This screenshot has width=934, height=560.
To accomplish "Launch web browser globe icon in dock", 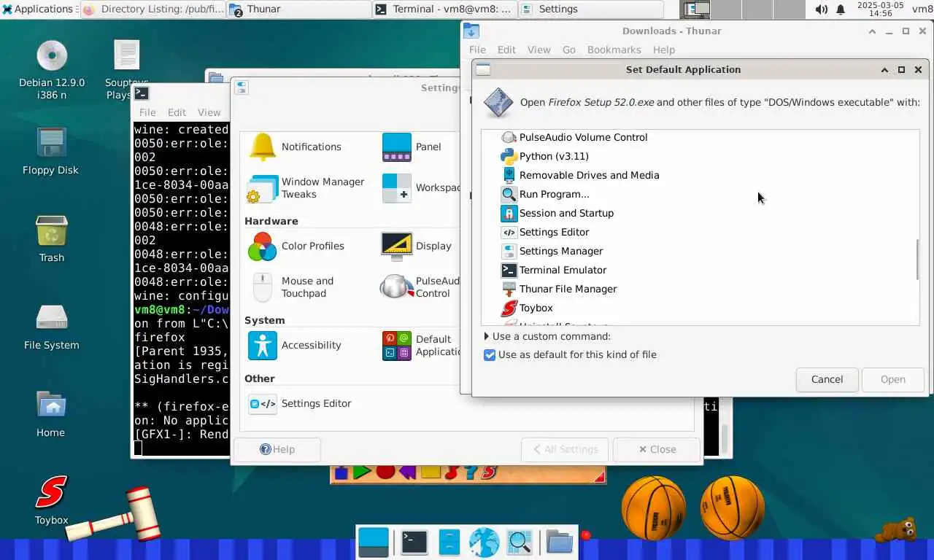I will click(x=484, y=542).
